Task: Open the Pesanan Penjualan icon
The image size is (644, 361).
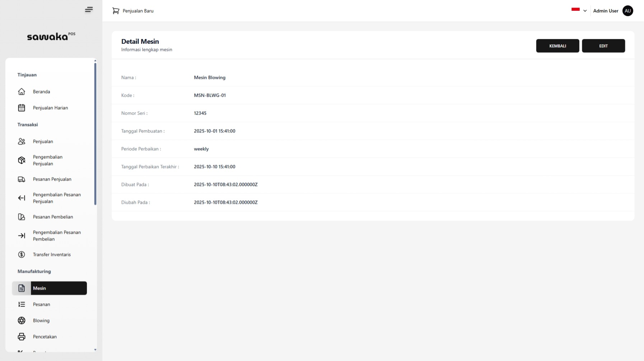Action: pos(22,179)
